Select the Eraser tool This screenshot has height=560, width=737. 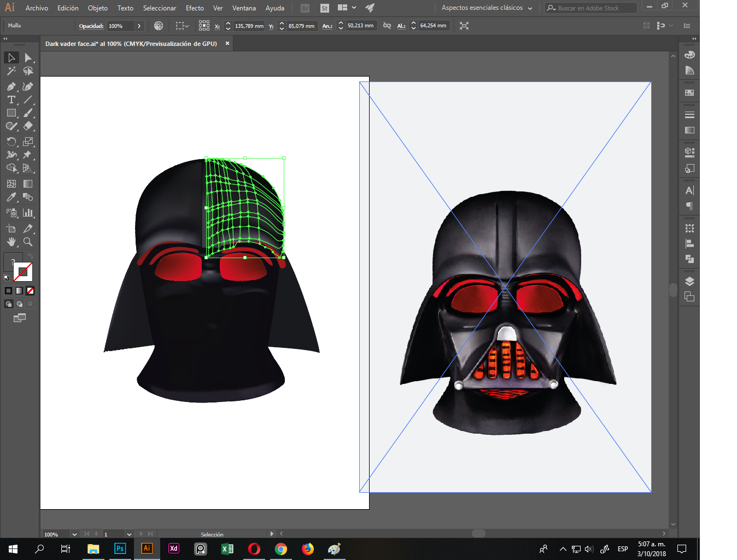(28, 126)
